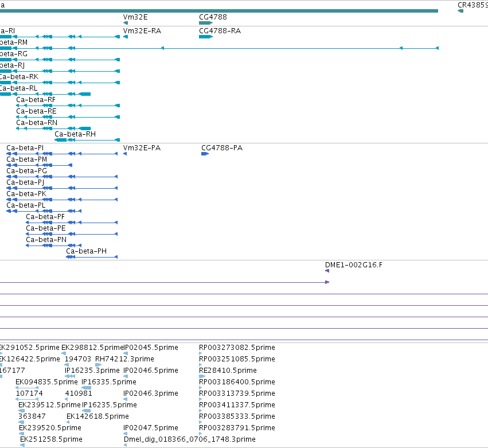Select the RP003411337.5prime EST label
The width and height of the screenshot is (488, 448).
237,405
